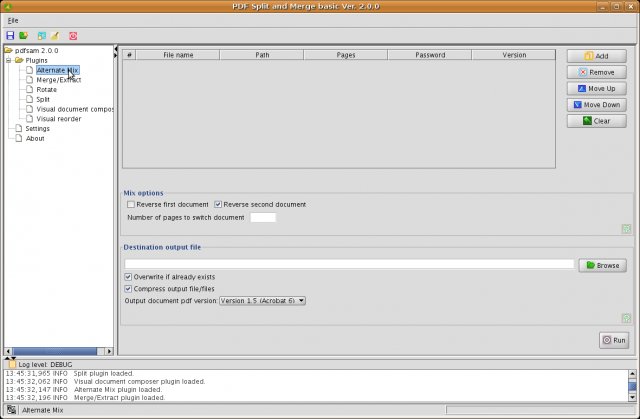Click the Password column header
640x419 pixels.
click(x=430, y=55)
